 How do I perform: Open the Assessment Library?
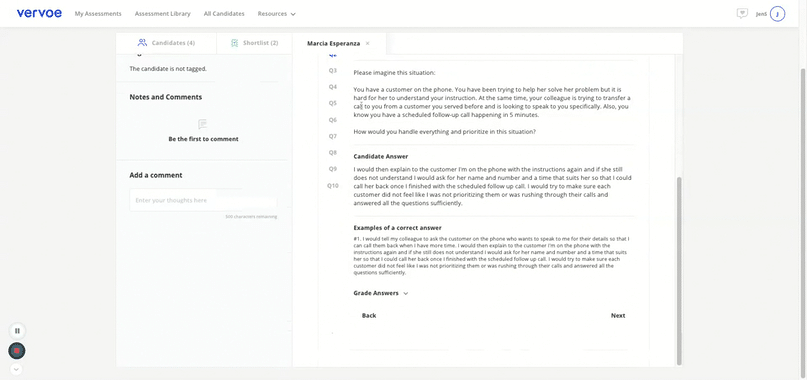tap(163, 14)
